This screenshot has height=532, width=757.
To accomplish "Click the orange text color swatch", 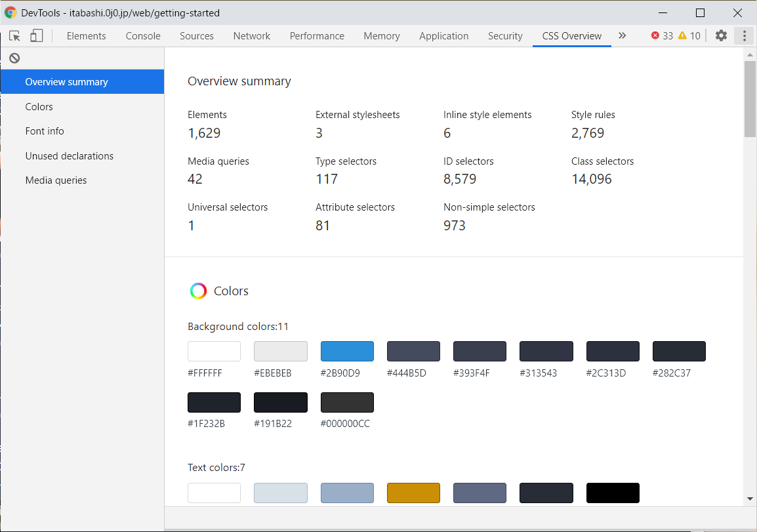I will [x=413, y=493].
